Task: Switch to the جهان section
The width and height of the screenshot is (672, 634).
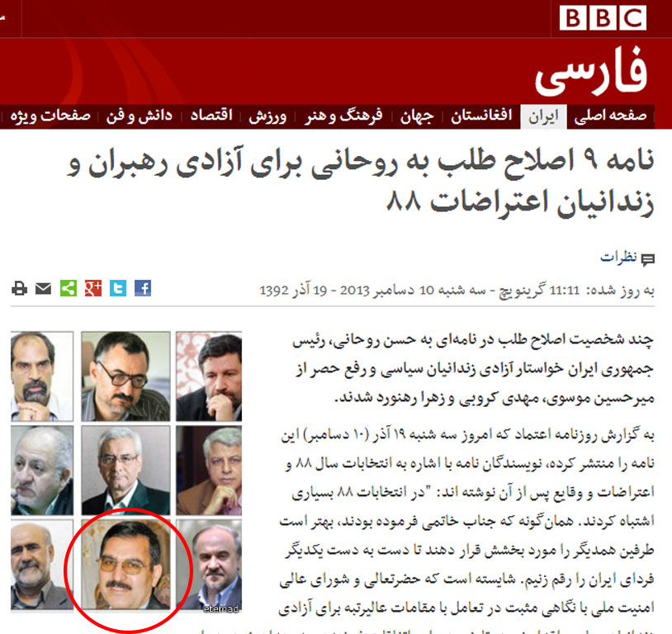Action: (x=417, y=116)
